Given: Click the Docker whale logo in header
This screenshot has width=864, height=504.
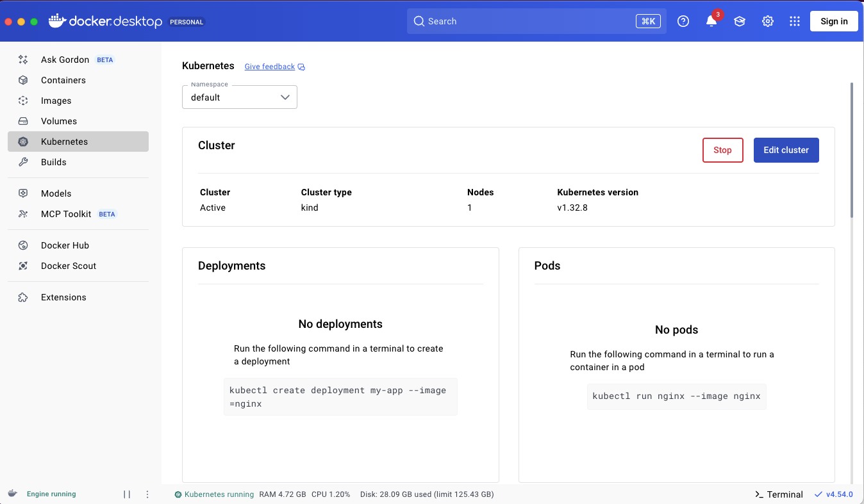Looking at the screenshot, I should click(x=56, y=20).
